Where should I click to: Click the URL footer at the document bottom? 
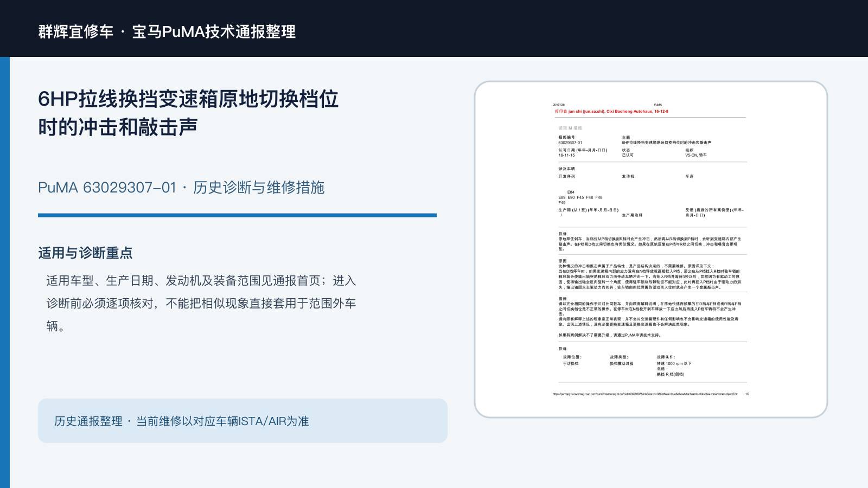[645, 394]
